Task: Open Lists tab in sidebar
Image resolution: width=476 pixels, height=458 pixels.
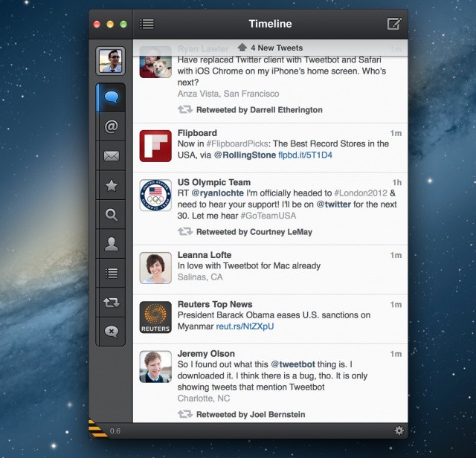Action: tap(112, 273)
